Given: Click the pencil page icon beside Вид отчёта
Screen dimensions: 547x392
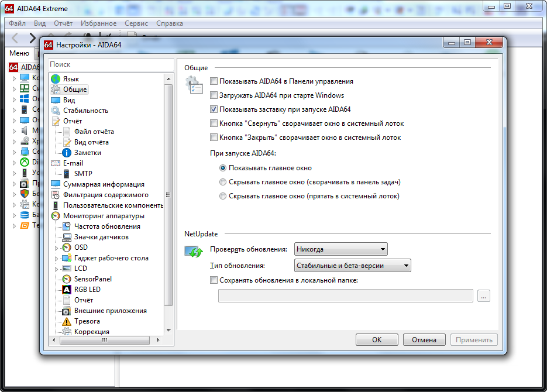Looking at the screenshot, I should click(67, 142).
